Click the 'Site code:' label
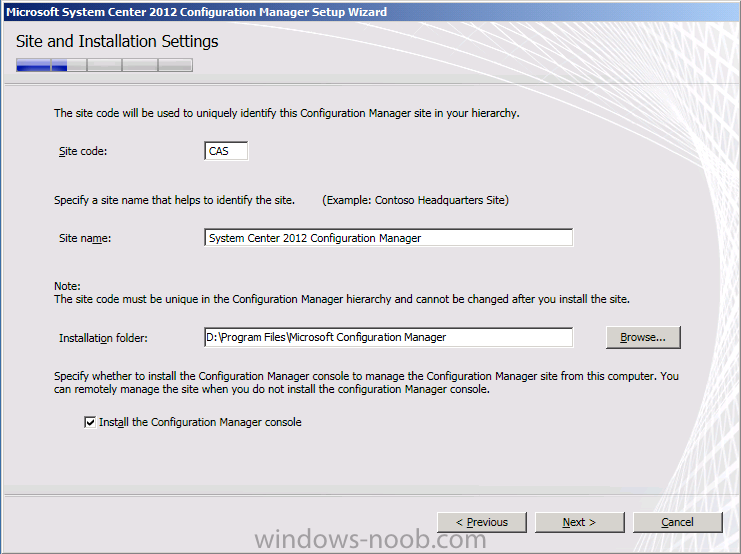The height and width of the screenshot is (554, 741). (x=83, y=151)
